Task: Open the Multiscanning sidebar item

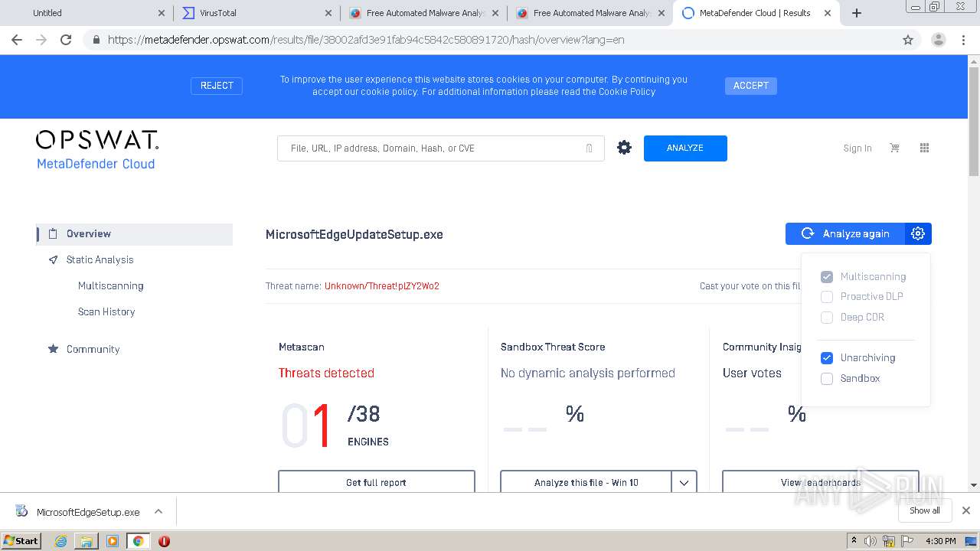Action: click(x=111, y=285)
